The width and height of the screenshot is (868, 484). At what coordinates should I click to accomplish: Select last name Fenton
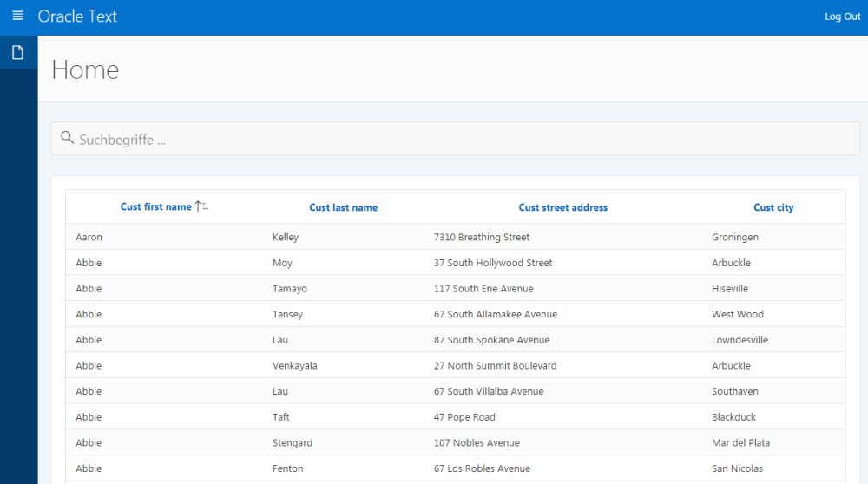pos(287,468)
